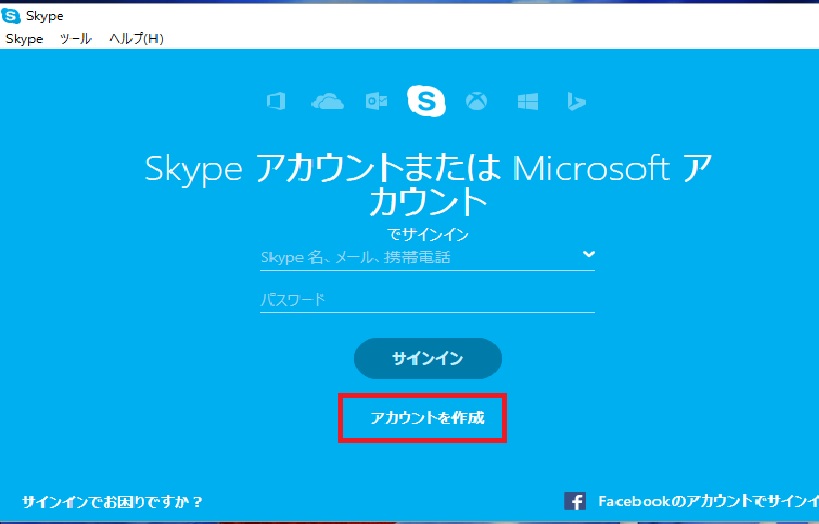Click the Bing icon in service row
This screenshot has width=819, height=524.
[x=577, y=101]
